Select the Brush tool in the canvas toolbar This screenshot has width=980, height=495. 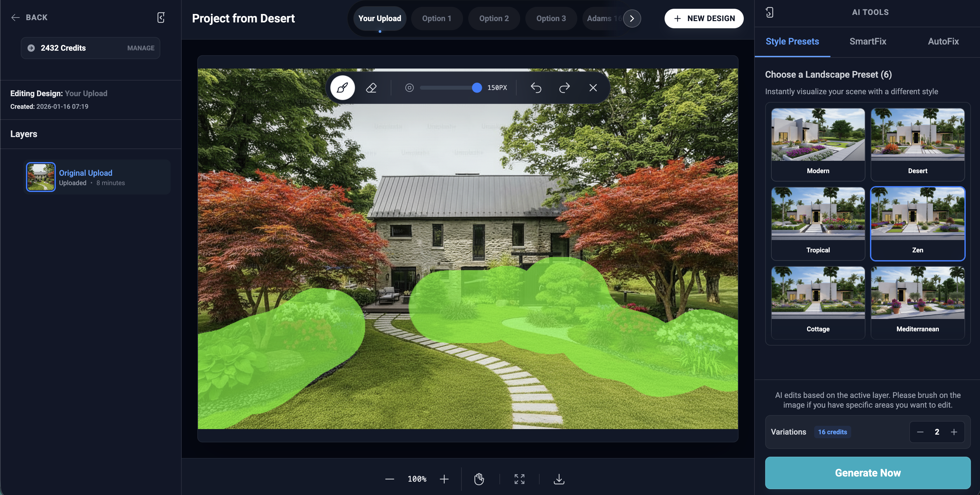coord(342,88)
